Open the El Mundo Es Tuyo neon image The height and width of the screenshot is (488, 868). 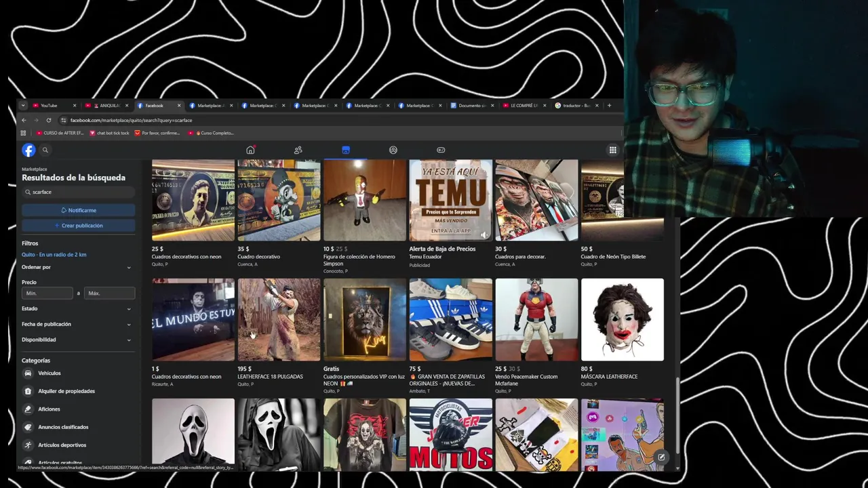tap(193, 319)
